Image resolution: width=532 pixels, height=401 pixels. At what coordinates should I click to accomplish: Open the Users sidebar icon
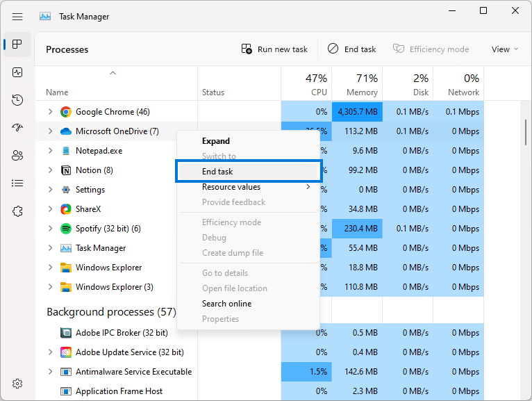(x=17, y=156)
